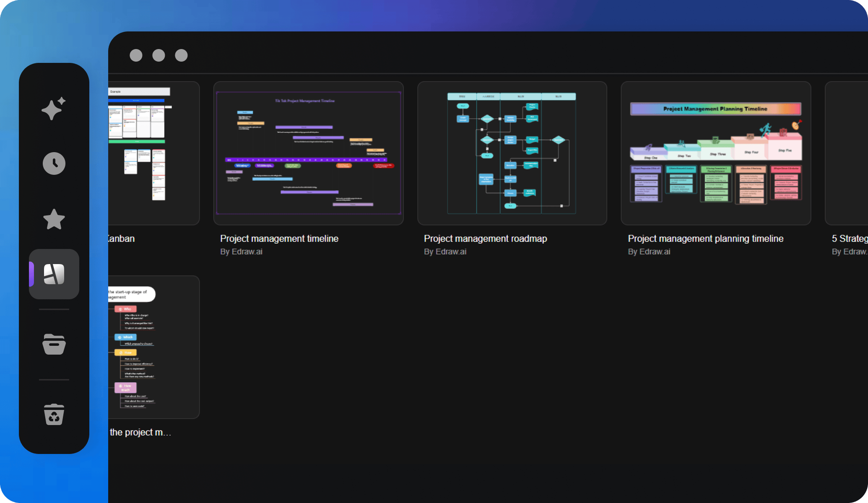Open the file folder drawer icon
The height and width of the screenshot is (503, 868).
coord(54,345)
